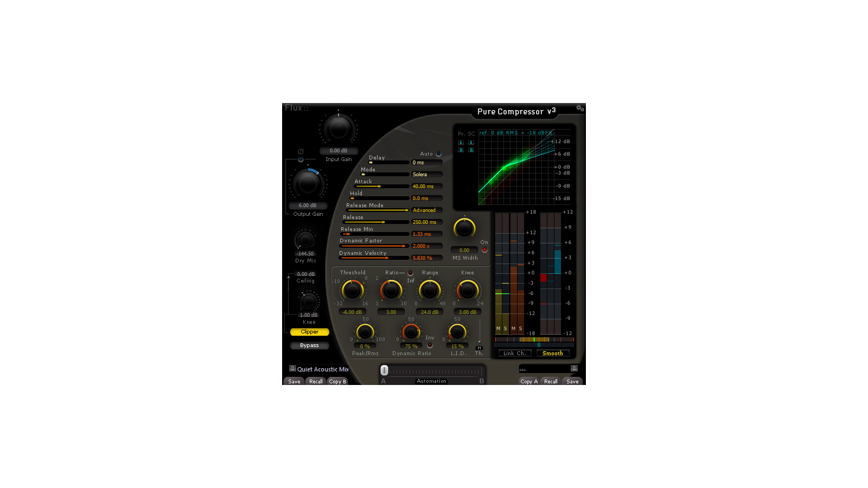Image resolution: width=868 pixels, height=488 pixels.
Task: Save preset slot B
Action: tap(572, 382)
